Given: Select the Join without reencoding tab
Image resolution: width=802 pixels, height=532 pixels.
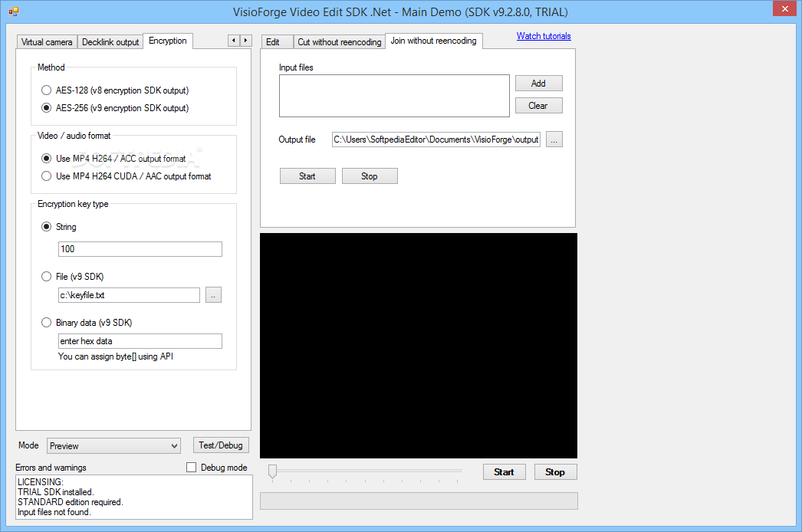Looking at the screenshot, I should [x=434, y=41].
